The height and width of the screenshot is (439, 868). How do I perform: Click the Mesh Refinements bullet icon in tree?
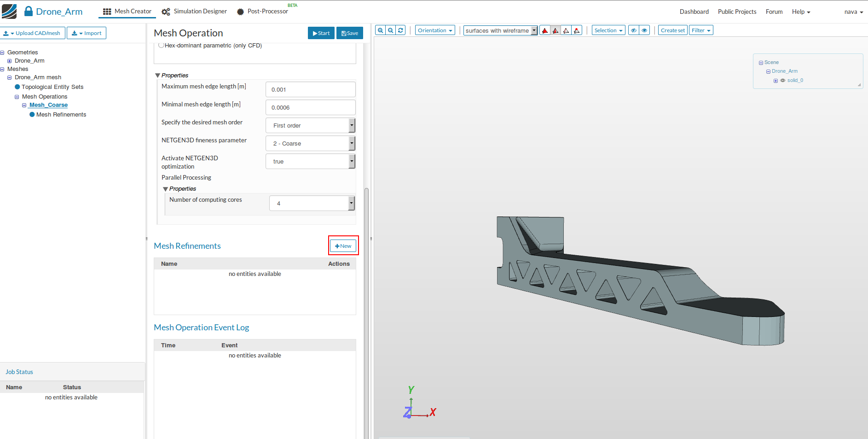tap(32, 114)
